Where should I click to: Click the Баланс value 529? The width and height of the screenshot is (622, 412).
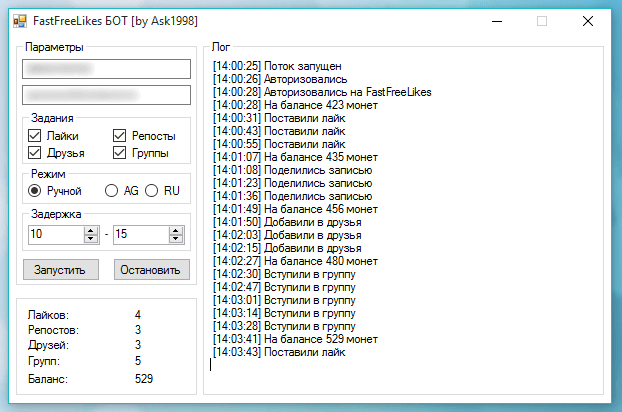pos(144,379)
